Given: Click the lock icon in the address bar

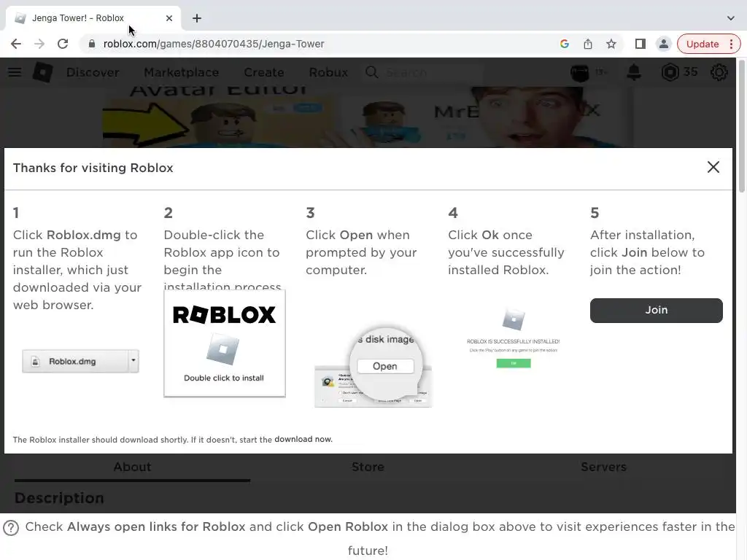Looking at the screenshot, I should [x=92, y=44].
